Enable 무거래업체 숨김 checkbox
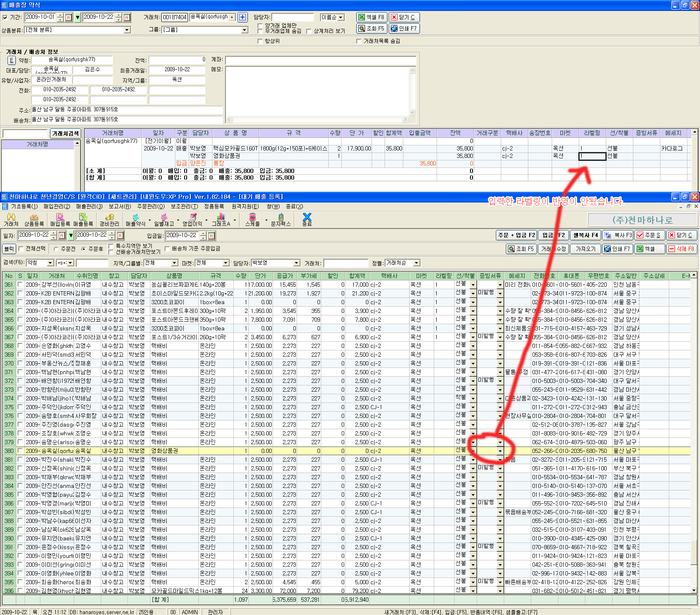This screenshot has width=700, height=615. click(x=260, y=31)
